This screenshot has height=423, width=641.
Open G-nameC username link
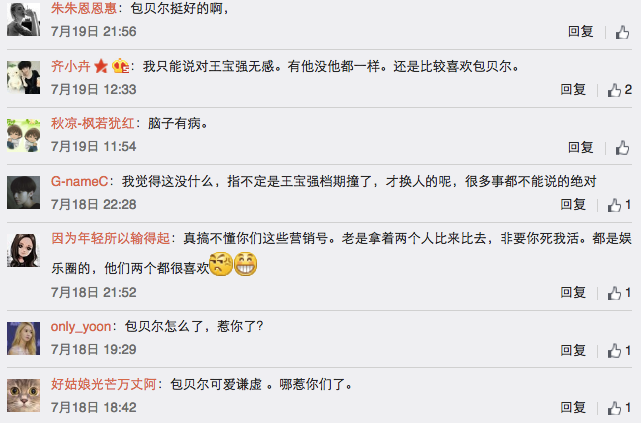click(79, 181)
